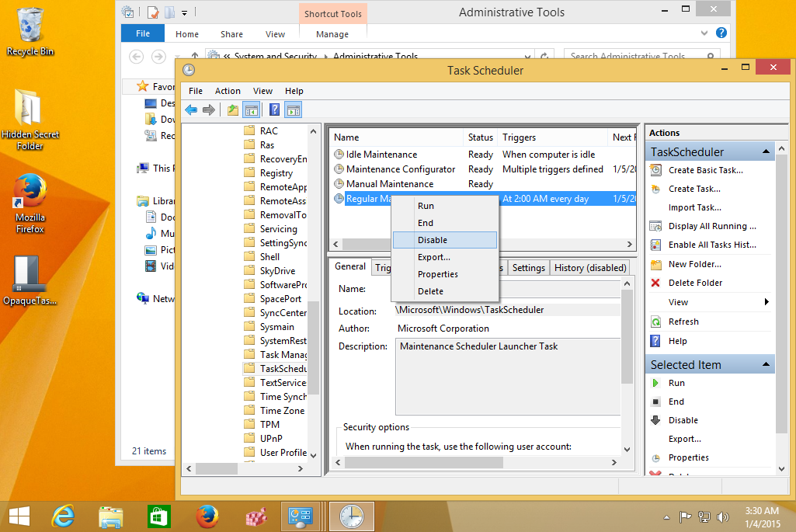Open the Manage ribbon tab in Explorer
This screenshot has height=532, width=796.
[332, 34]
